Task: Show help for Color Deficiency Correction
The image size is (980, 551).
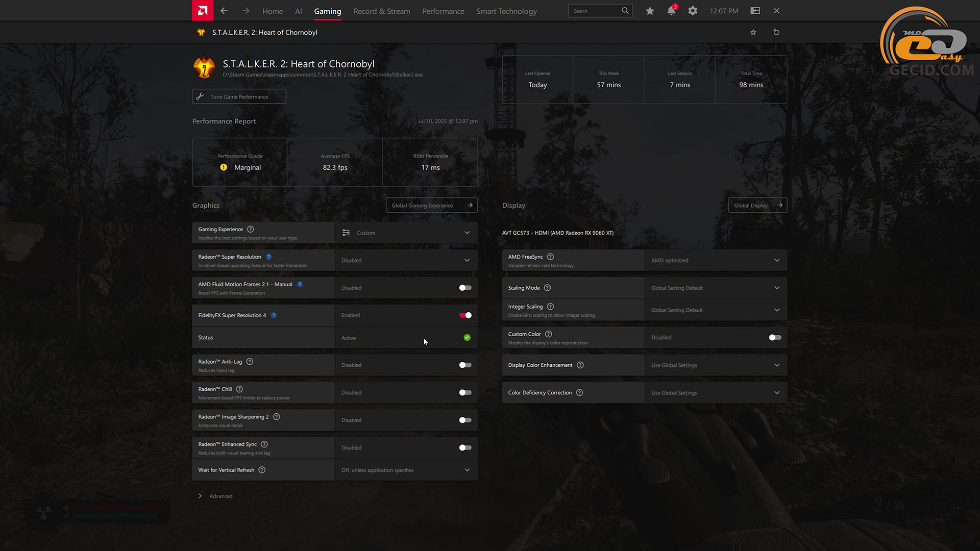Action: coord(580,393)
